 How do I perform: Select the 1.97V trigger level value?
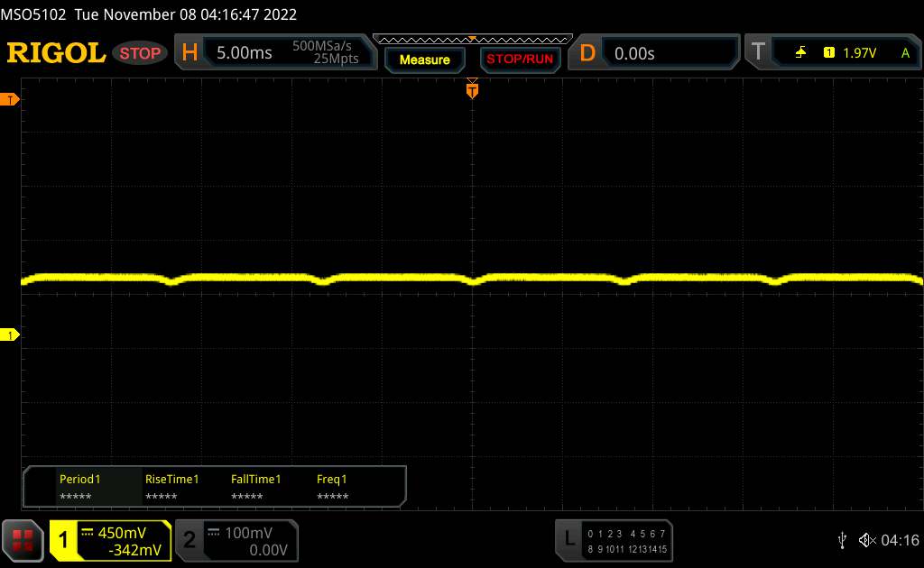coord(859,53)
